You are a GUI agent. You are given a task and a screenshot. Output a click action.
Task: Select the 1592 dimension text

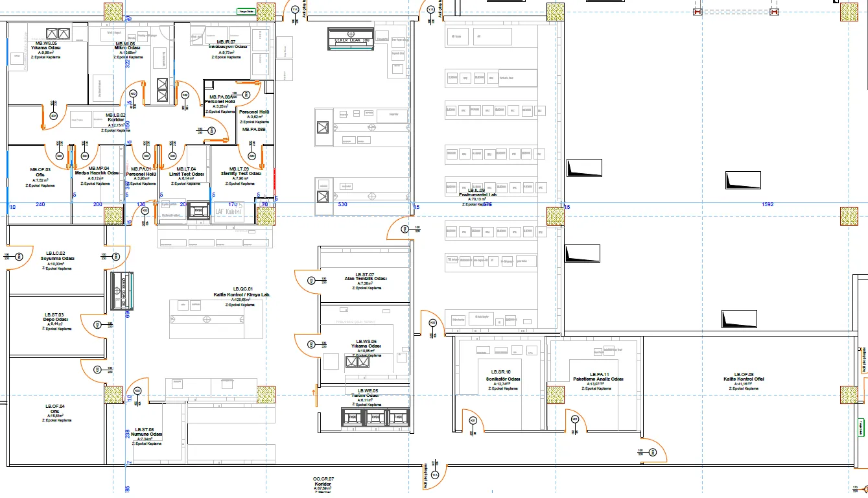tap(768, 205)
